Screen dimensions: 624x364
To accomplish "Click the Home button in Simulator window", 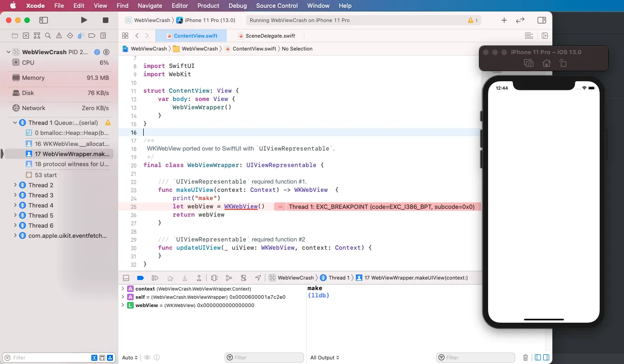I will point(546,63).
